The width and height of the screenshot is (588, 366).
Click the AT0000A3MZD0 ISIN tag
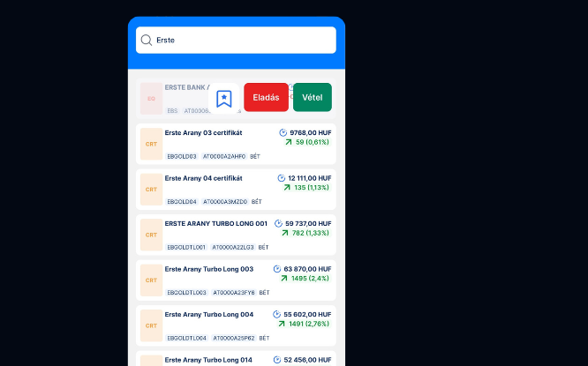tap(224, 202)
